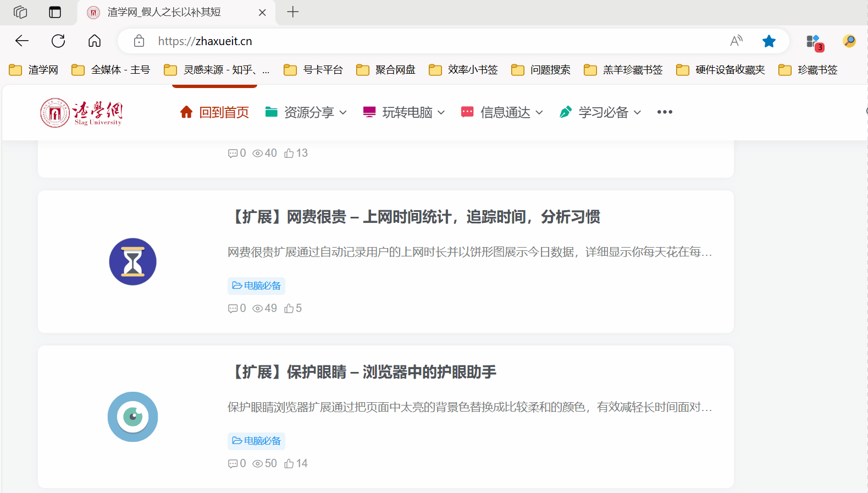868x493 pixels.
Task: Click views eye icon on 保护眼睛 card
Action: tap(257, 464)
